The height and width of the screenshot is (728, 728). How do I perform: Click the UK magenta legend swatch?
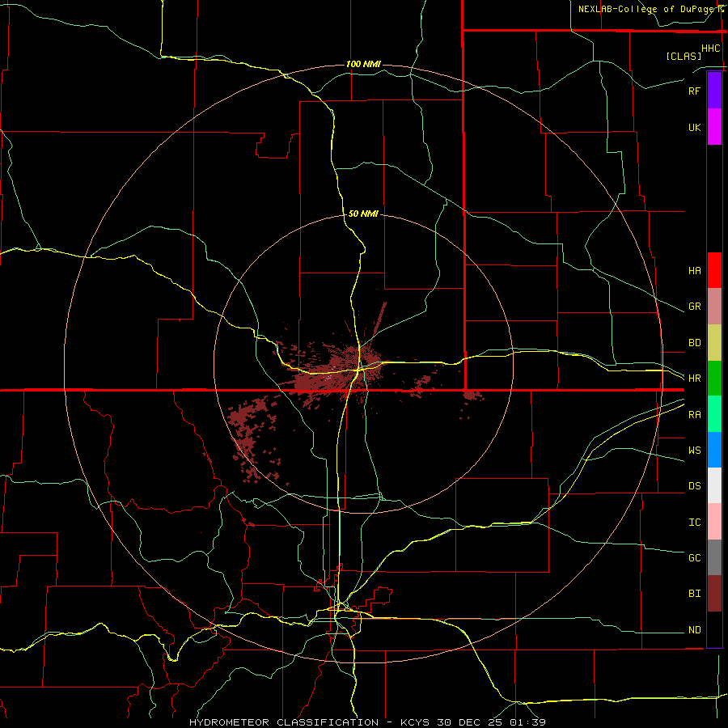pyautogui.click(x=714, y=127)
